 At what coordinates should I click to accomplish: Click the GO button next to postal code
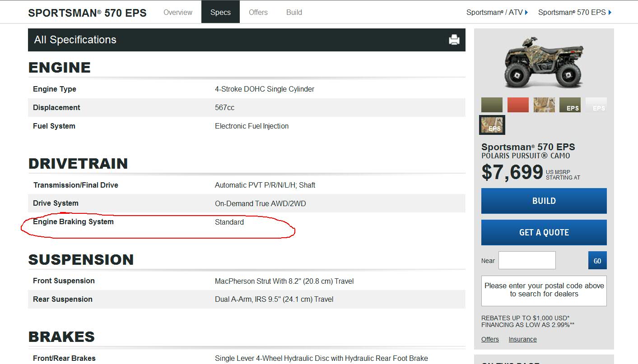pos(597,261)
